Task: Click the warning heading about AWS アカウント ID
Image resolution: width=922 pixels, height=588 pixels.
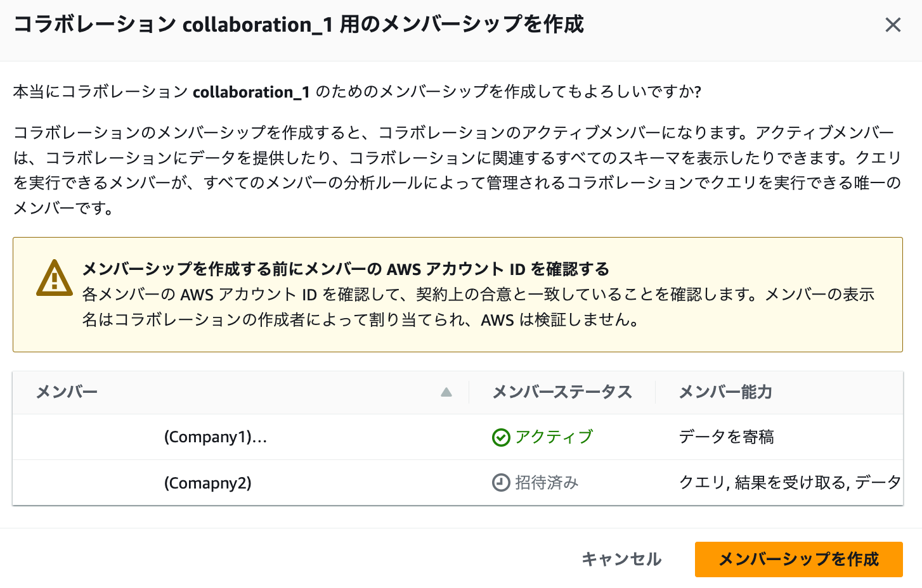Action: [x=346, y=269]
